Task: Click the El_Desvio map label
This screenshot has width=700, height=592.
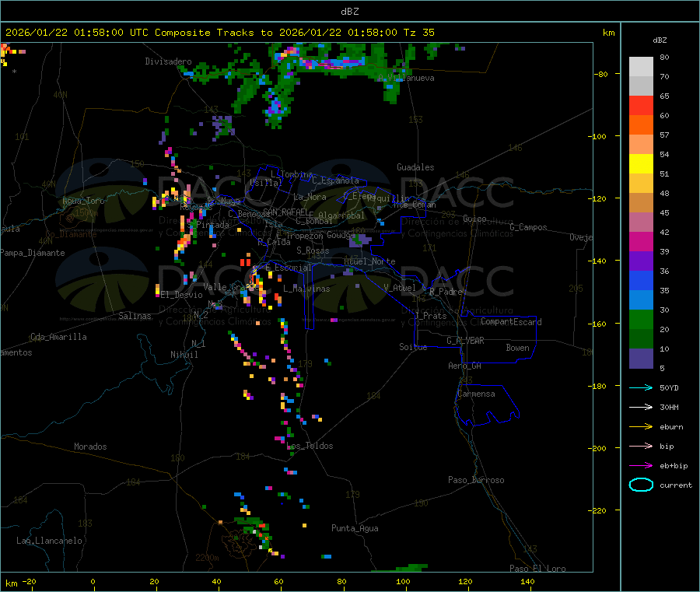Action: click(x=181, y=295)
